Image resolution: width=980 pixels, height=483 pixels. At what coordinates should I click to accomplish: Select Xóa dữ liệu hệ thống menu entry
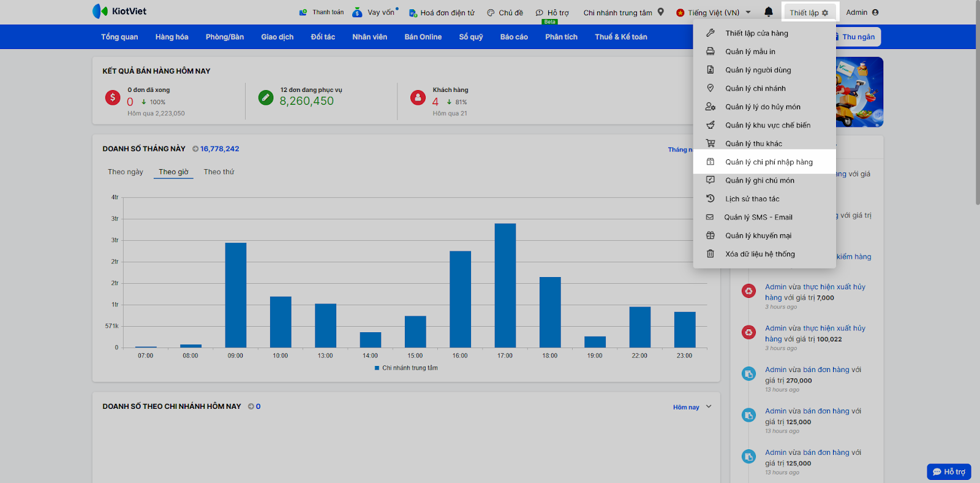pyautogui.click(x=764, y=254)
